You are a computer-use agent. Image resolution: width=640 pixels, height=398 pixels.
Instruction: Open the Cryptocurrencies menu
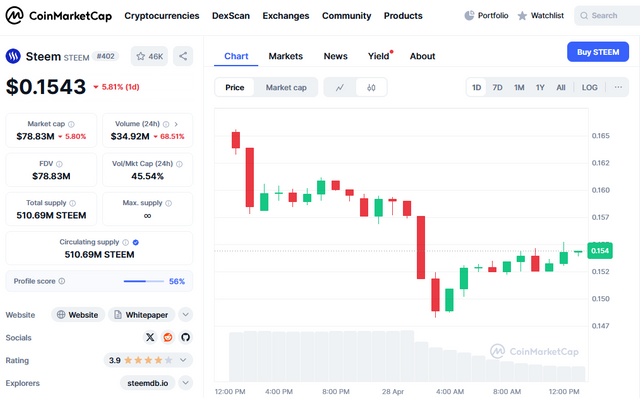click(162, 16)
